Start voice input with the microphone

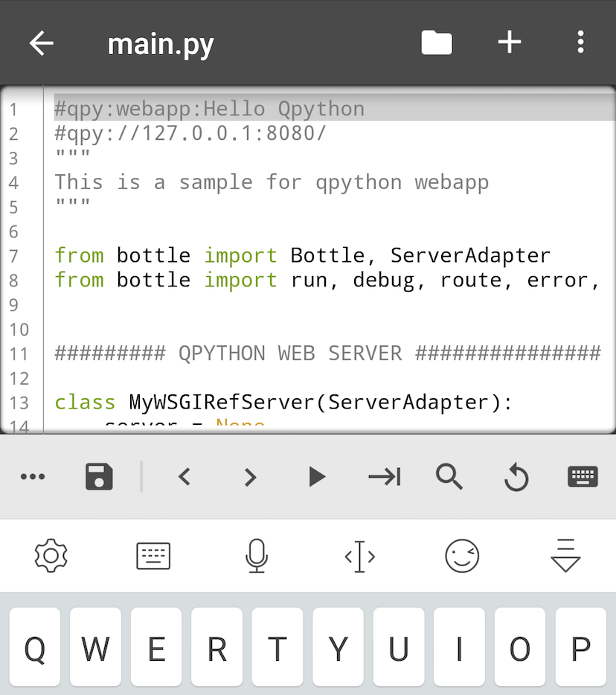point(257,555)
